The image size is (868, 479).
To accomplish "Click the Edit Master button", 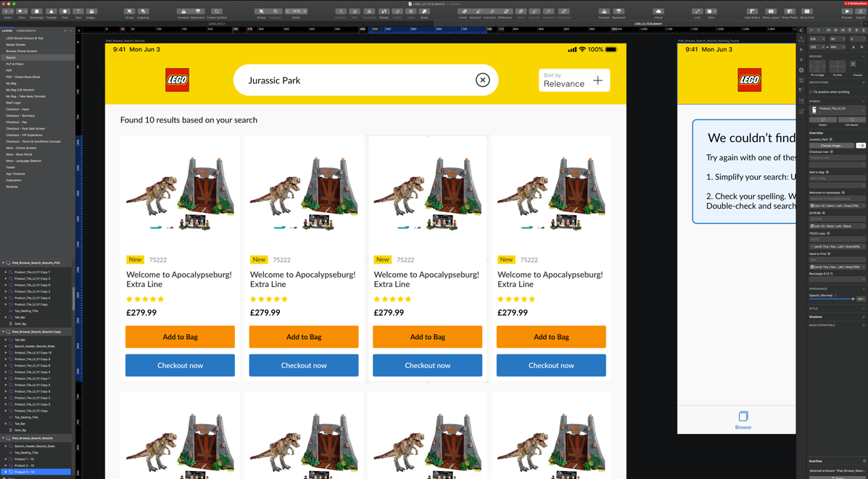I will tap(851, 120).
